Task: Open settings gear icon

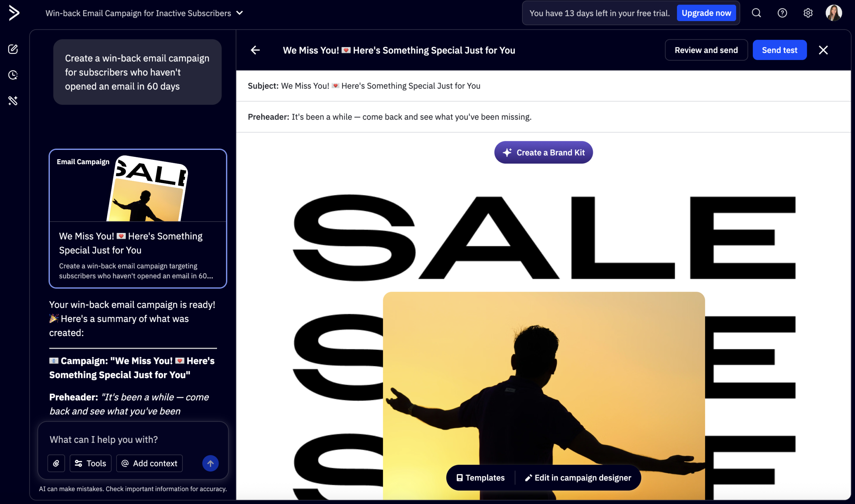Action: click(808, 13)
